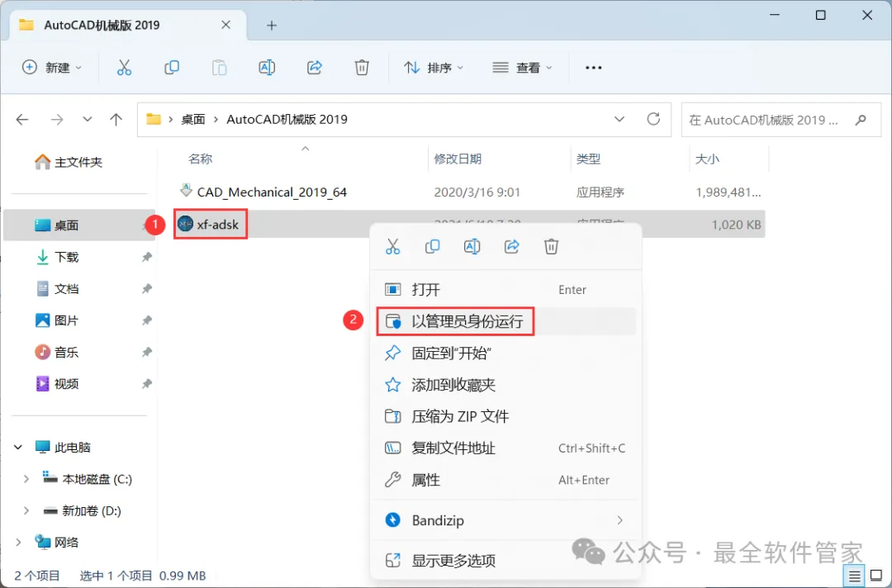The width and height of the screenshot is (892, 588).
Task: Expand the Bandizip submenu
Action: (x=619, y=520)
